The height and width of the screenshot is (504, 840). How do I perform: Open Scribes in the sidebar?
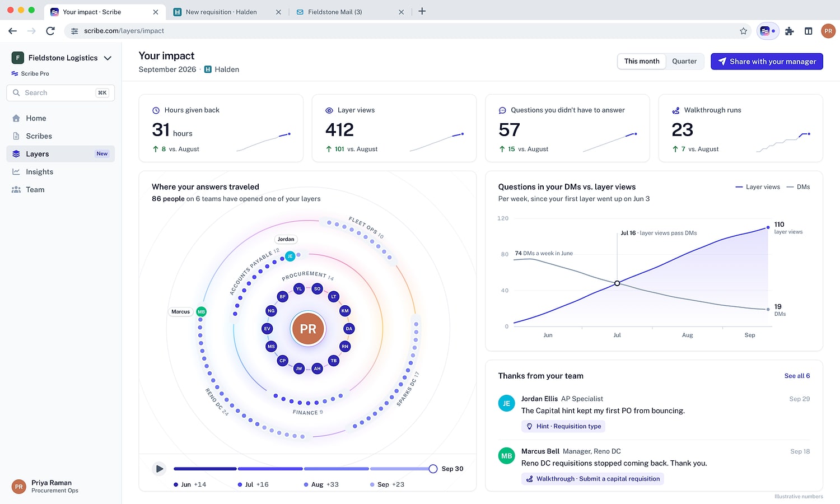[x=60, y=136]
